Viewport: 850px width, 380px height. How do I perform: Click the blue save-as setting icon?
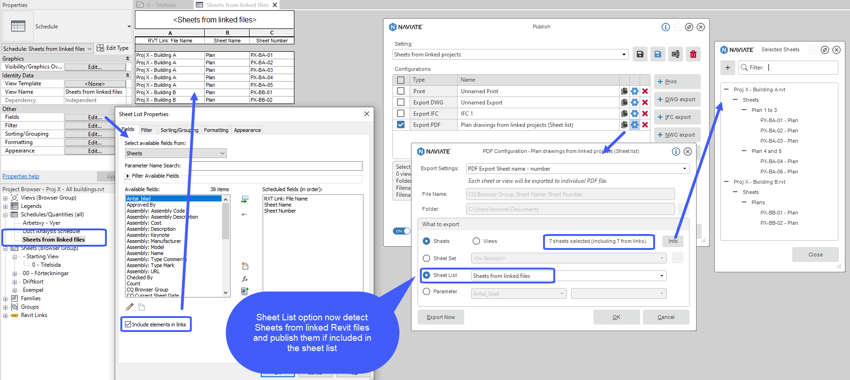point(658,54)
